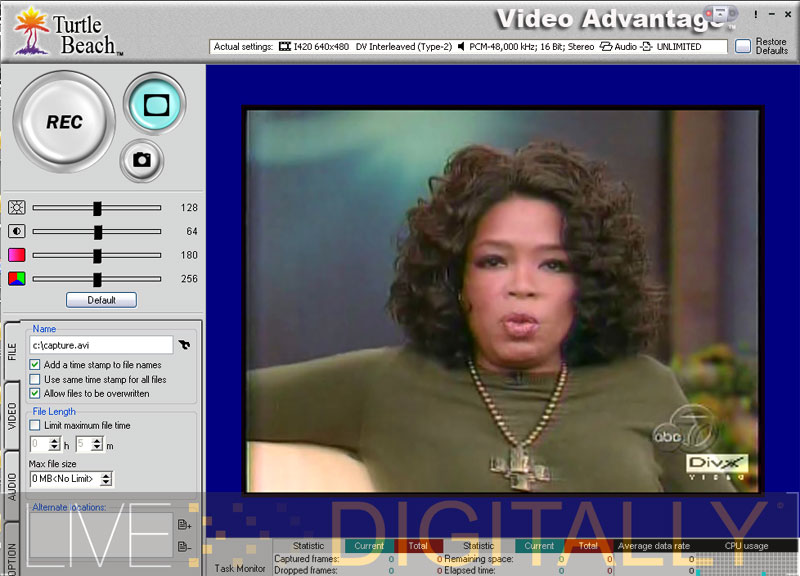Click the hours stepper arrows
The width and height of the screenshot is (800, 576).
55,444
